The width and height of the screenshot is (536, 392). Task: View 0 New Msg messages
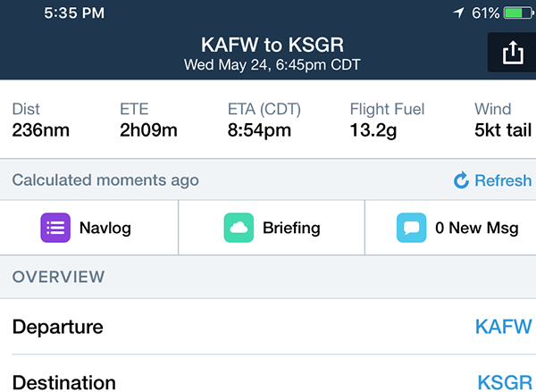click(450, 228)
